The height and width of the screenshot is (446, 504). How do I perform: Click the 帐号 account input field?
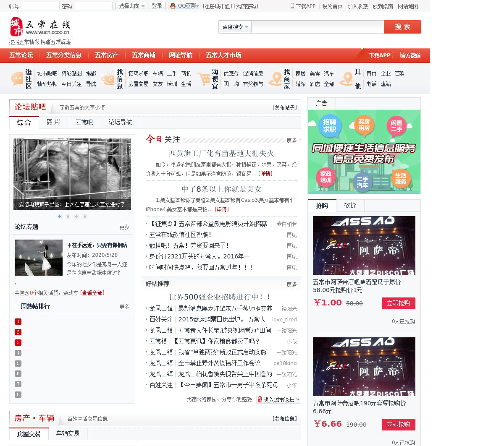41,6
